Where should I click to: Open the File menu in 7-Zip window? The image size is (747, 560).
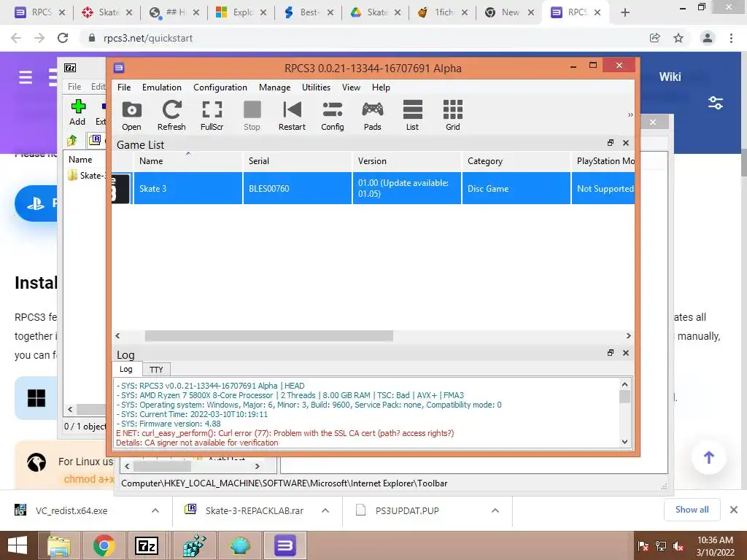(x=74, y=87)
